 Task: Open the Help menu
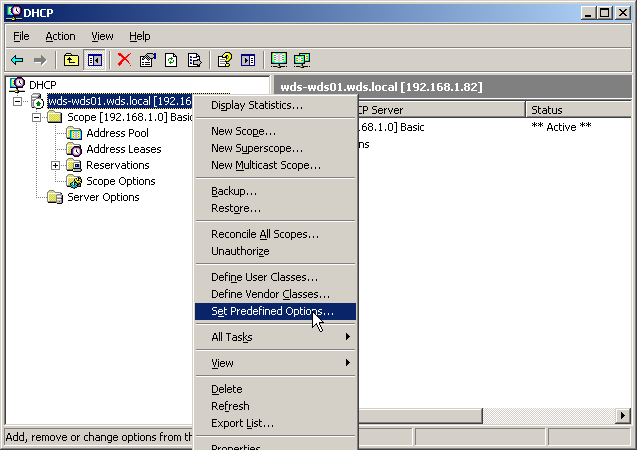pos(140,37)
